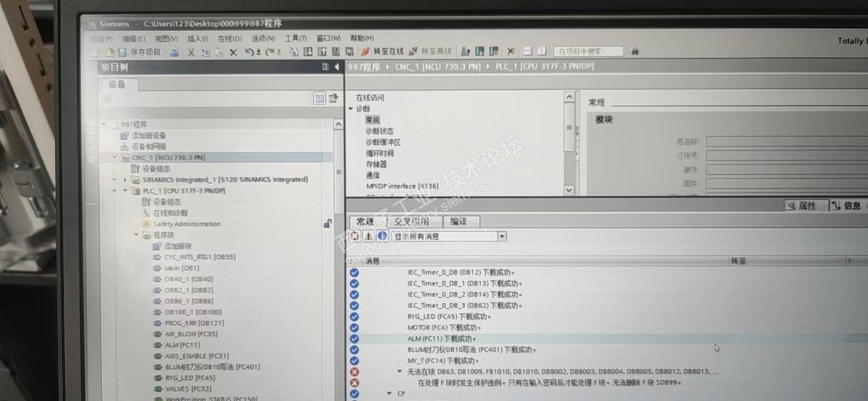Undo the last action

point(249,52)
